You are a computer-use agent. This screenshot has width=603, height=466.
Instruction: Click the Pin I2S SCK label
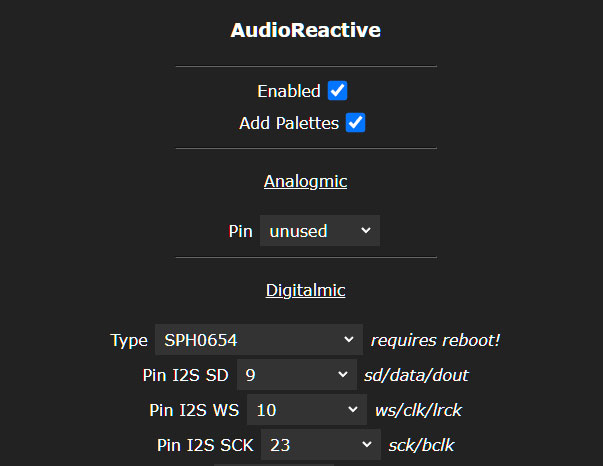[x=205, y=445]
